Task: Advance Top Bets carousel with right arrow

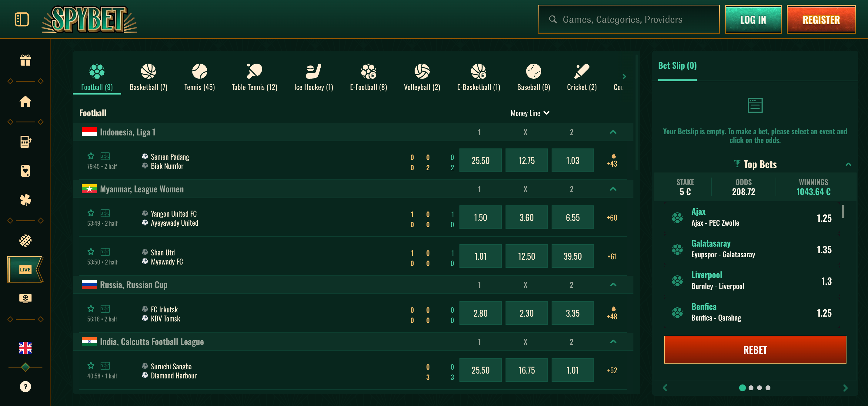Action: click(845, 388)
